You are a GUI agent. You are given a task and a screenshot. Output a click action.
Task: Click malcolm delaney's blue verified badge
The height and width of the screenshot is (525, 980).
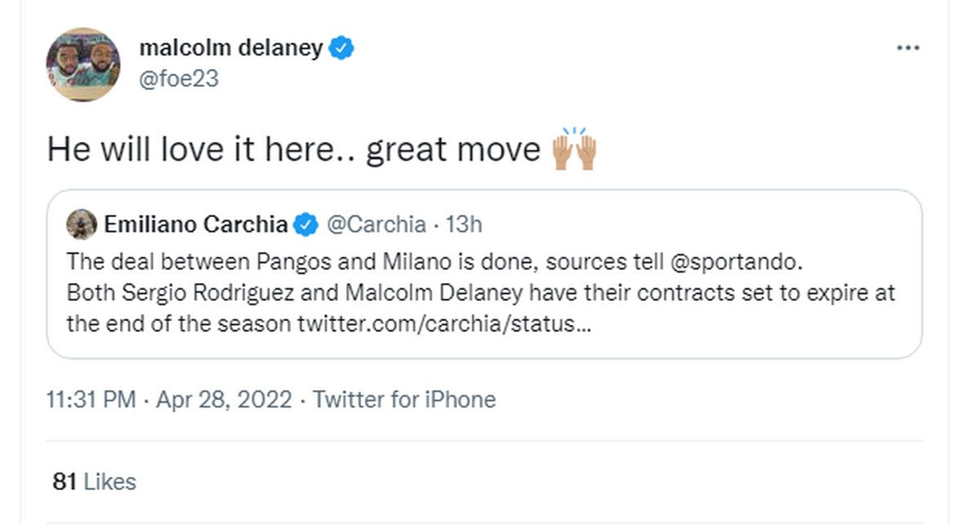[x=341, y=49]
